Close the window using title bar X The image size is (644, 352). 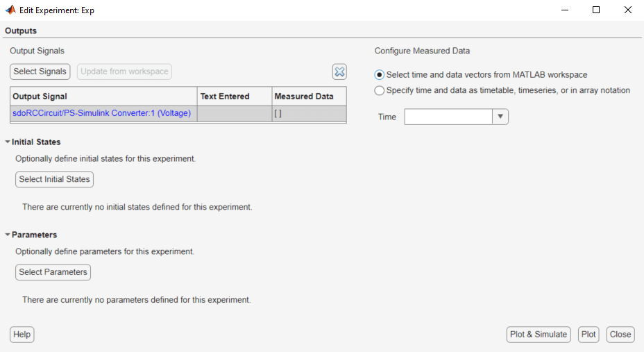tap(627, 10)
